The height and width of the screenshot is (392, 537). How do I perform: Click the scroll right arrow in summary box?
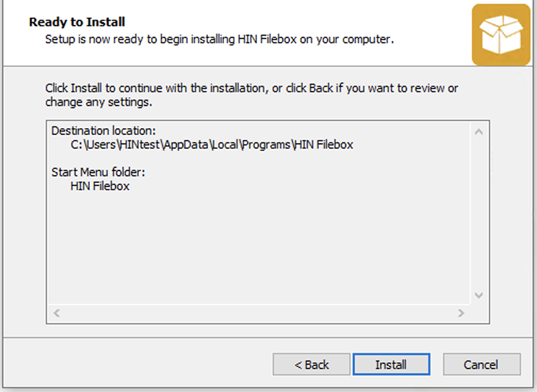pyautogui.click(x=461, y=313)
